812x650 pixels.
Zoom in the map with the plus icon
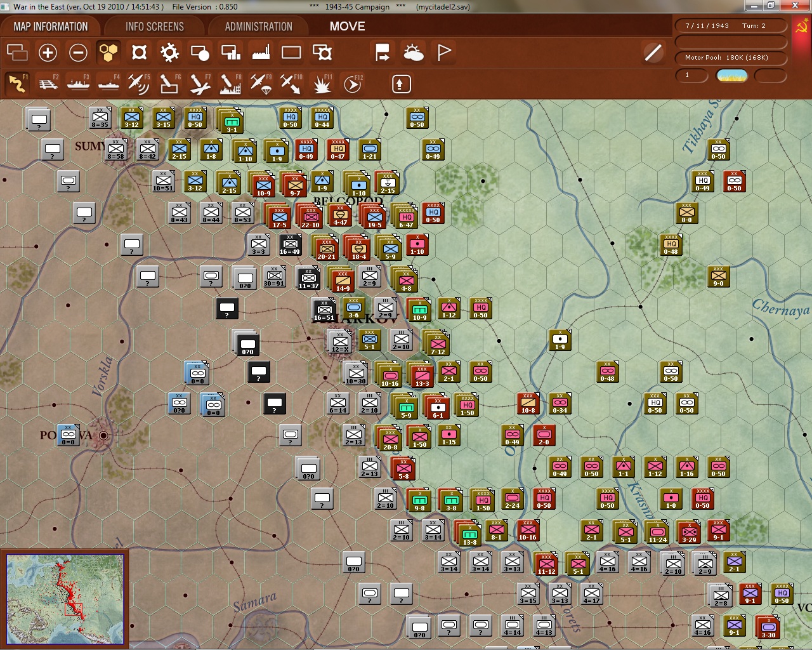point(48,53)
